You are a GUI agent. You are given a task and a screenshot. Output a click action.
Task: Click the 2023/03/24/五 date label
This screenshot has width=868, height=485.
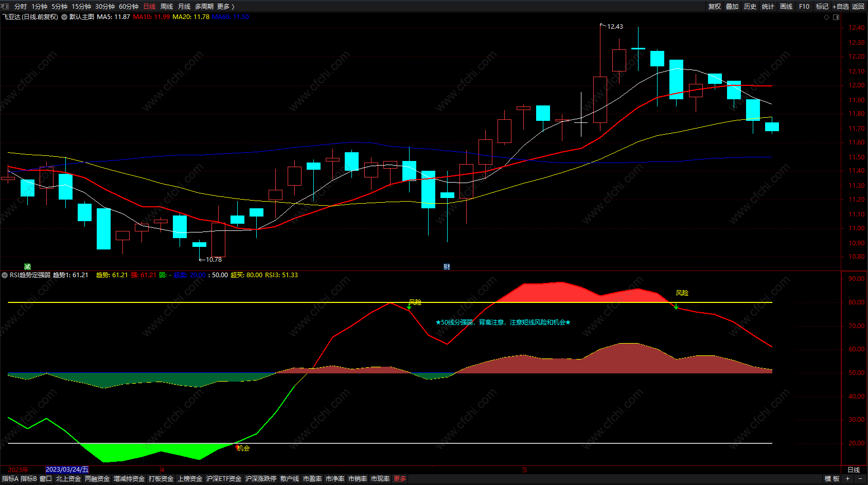pos(67,470)
